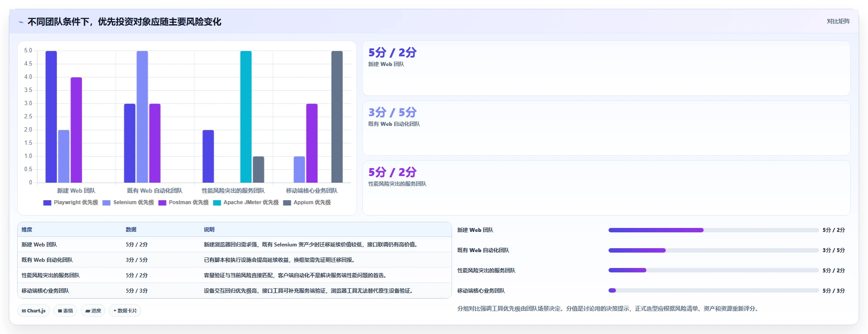Click the 数据卡片 chip

click(125, 311)
